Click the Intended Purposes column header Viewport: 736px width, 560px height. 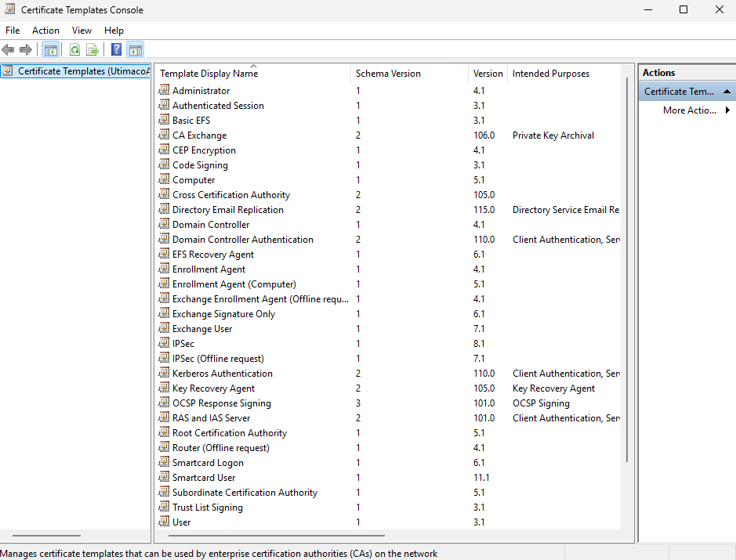click(550, 74)
